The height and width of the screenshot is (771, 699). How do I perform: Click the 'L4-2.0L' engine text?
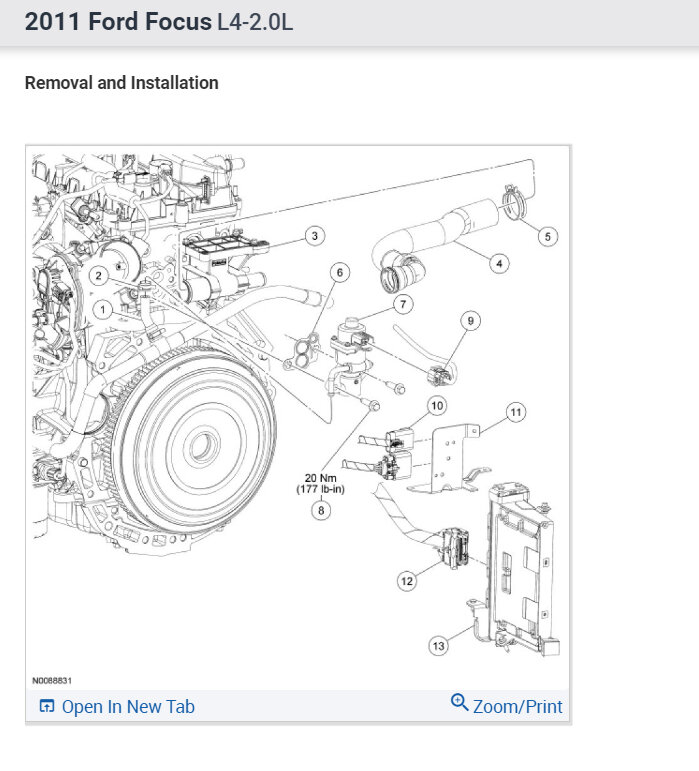(255, 22)
